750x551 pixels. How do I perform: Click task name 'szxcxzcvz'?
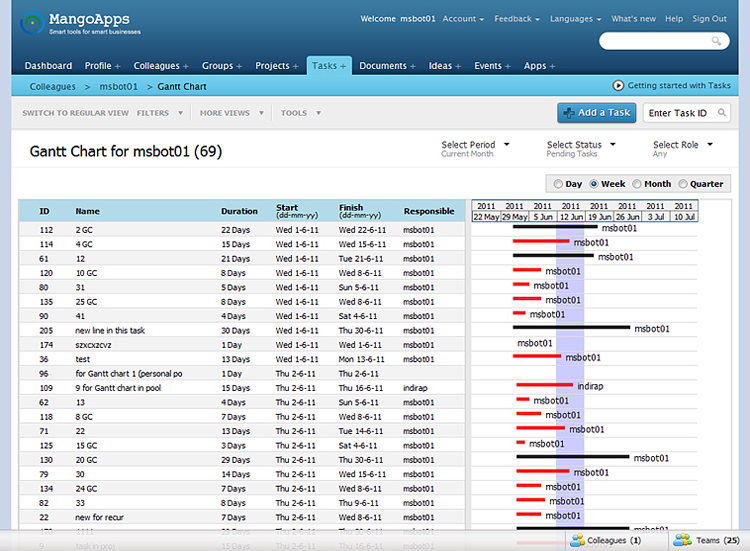tap(93, 345)
